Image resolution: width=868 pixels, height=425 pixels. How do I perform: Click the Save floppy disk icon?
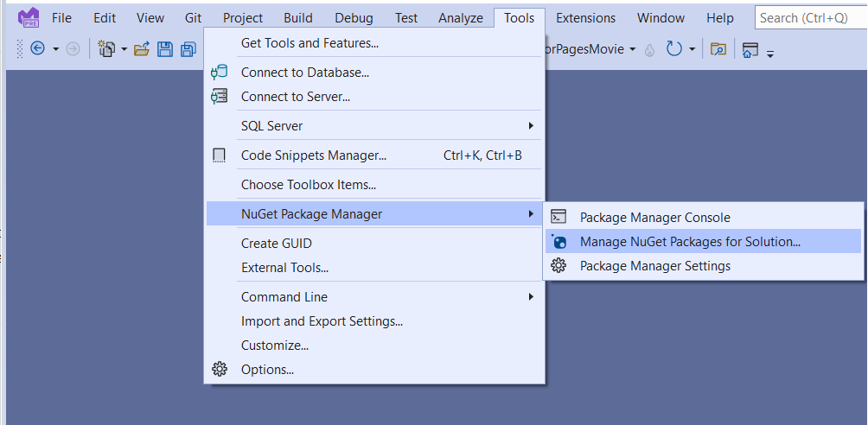165,49
